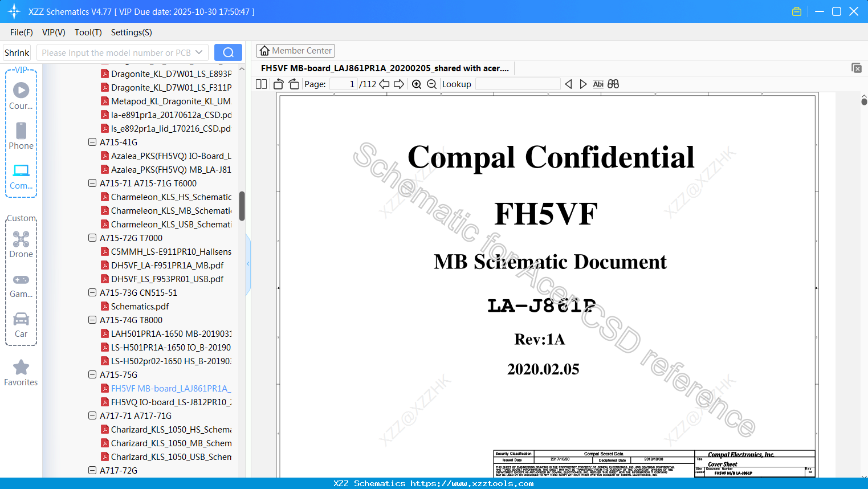Open the Car category
This screenshot has width=868, height=489.
click(21, 325)
